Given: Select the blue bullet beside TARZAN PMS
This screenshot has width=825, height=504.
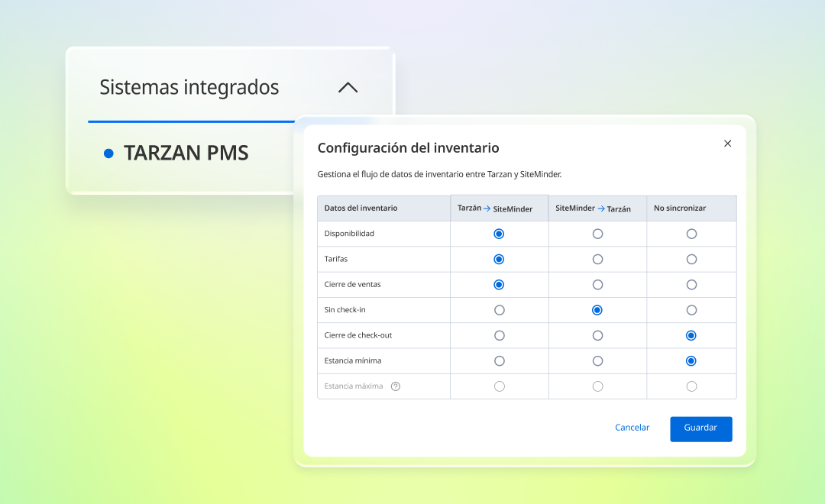Looking at the screenshot, I should tap(109, 153).
